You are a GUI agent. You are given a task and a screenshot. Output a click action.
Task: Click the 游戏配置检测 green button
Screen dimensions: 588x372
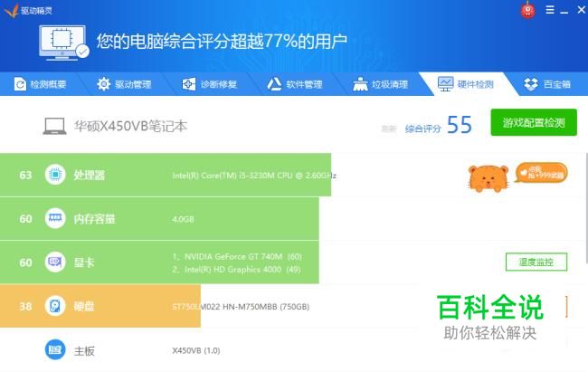coord(534,122)
